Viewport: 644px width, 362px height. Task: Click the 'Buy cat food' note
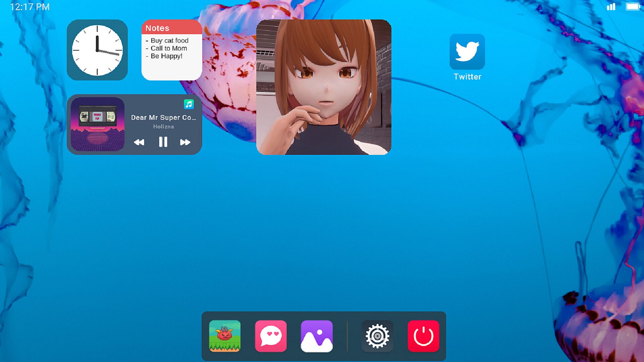pos(169,41)
